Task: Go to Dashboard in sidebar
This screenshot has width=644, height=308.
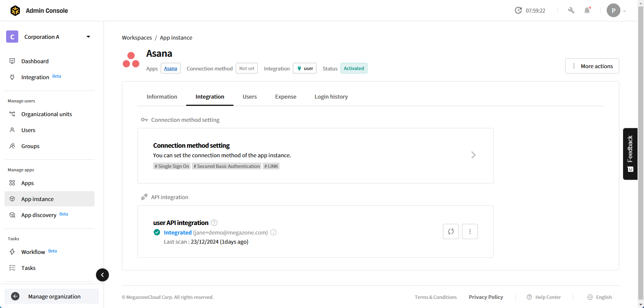Action: click(50, 61)
